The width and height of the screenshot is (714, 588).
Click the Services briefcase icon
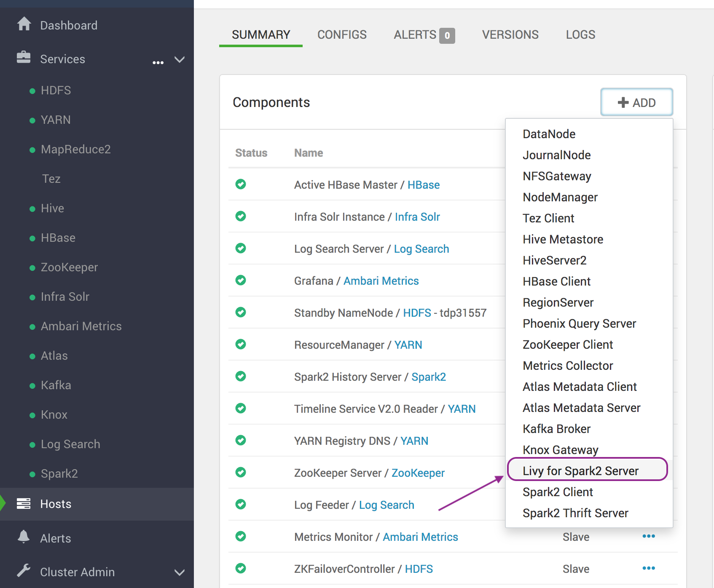[24, 57]
